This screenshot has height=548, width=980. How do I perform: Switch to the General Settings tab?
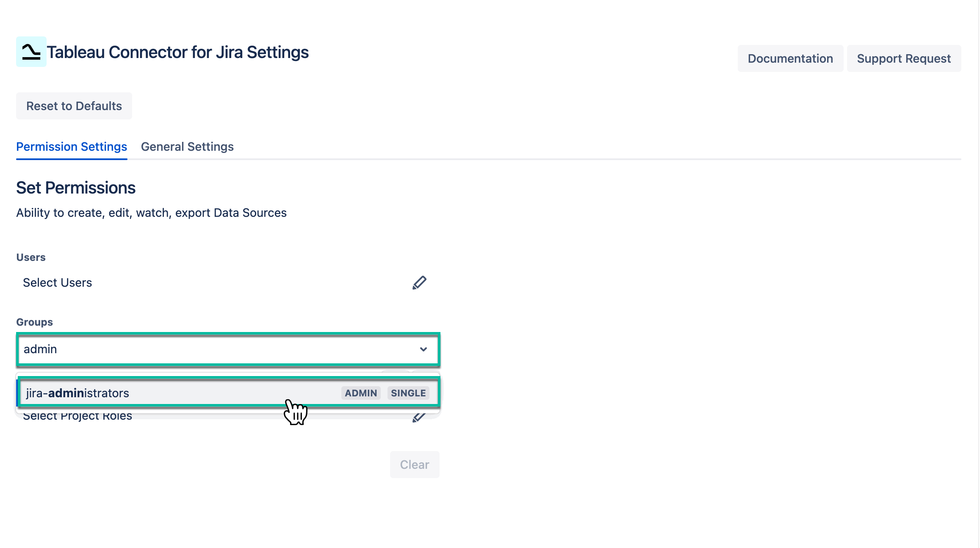point(187,147)
